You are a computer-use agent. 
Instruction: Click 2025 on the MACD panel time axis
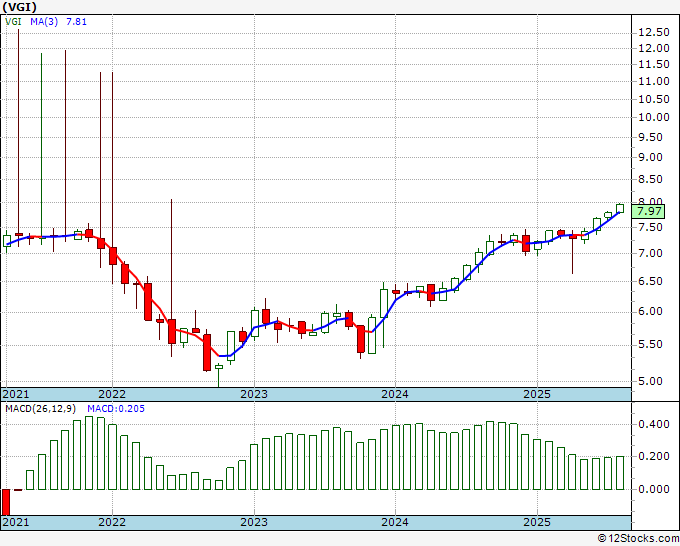coord(537,522)
